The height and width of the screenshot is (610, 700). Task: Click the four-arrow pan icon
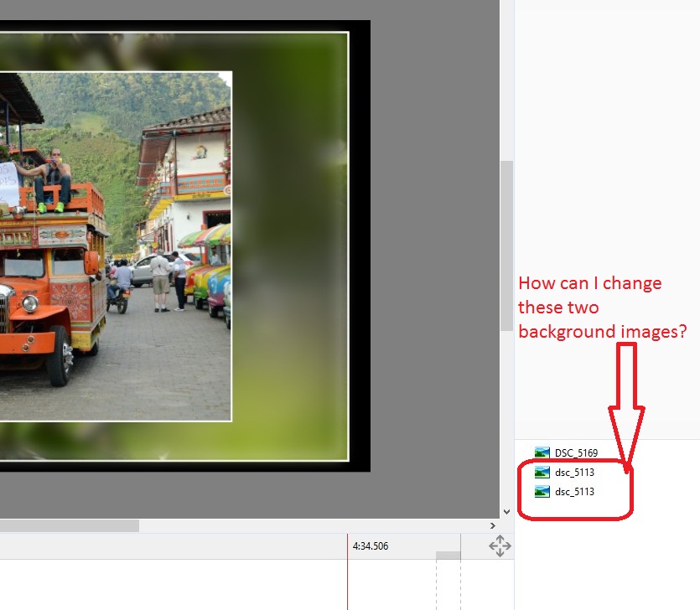coord(500,547)
